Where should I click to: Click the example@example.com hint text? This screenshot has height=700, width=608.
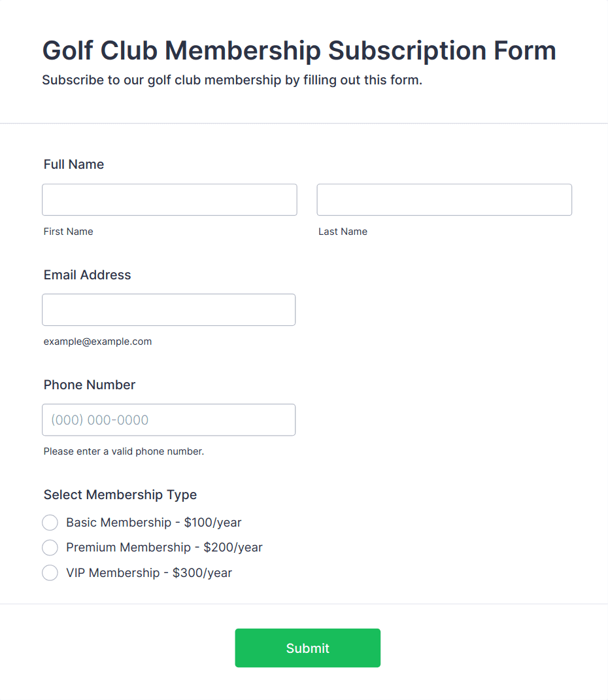[97, 341]
